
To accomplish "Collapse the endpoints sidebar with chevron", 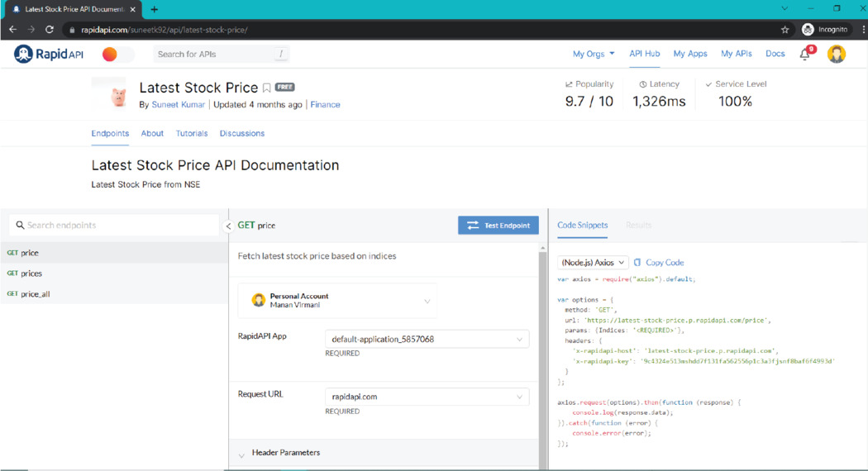I will 228,226.
